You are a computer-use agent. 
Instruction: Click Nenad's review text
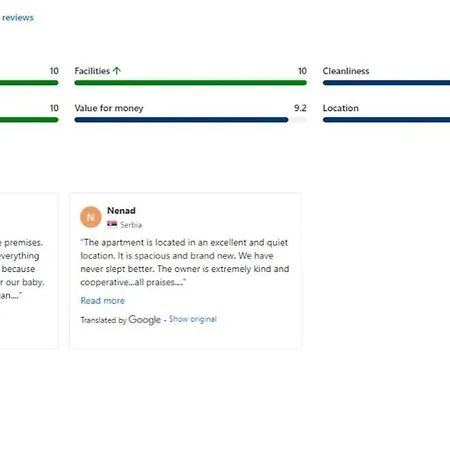tap(185, 262)
